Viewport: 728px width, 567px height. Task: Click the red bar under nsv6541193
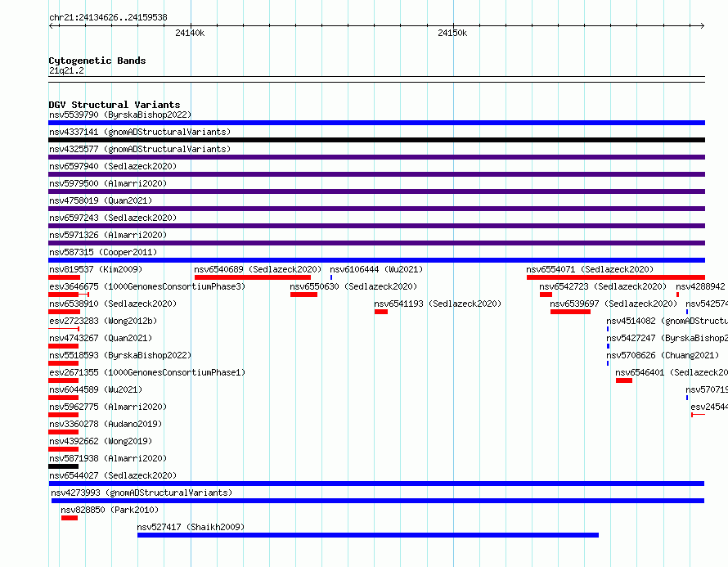click(x=381, y=312)
